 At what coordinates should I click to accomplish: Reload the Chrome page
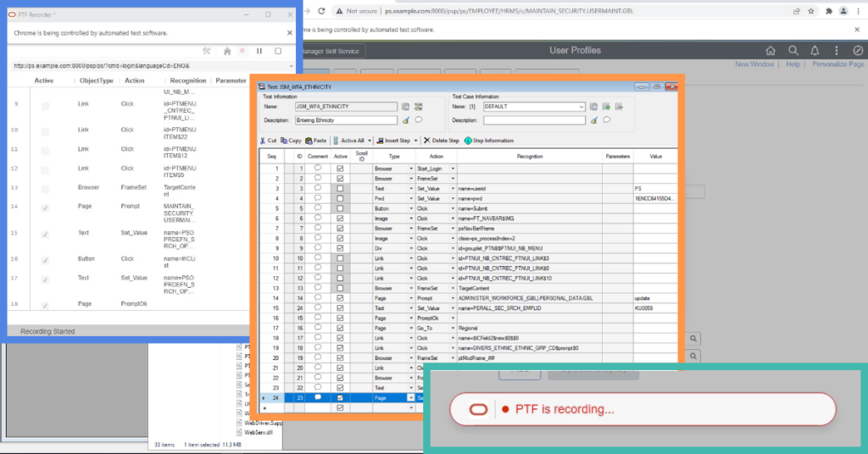click(321, 11)
